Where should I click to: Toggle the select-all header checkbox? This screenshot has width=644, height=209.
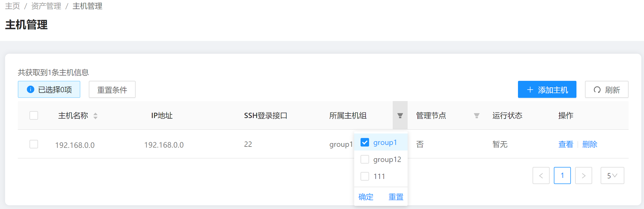point(34,115)
